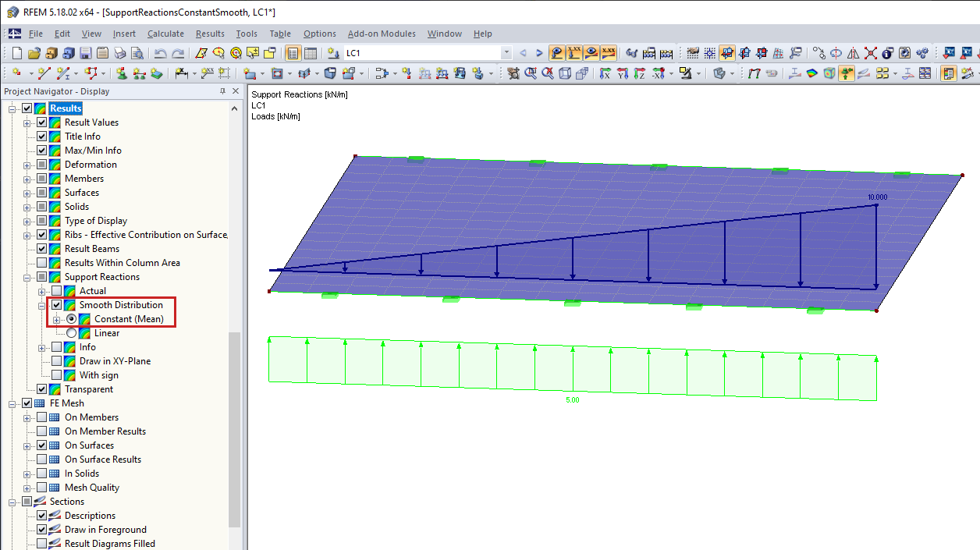Image resolution: width=980 pixels, height=550 pixels.
Task: Open the Results menu
Action: pos(208,34)
